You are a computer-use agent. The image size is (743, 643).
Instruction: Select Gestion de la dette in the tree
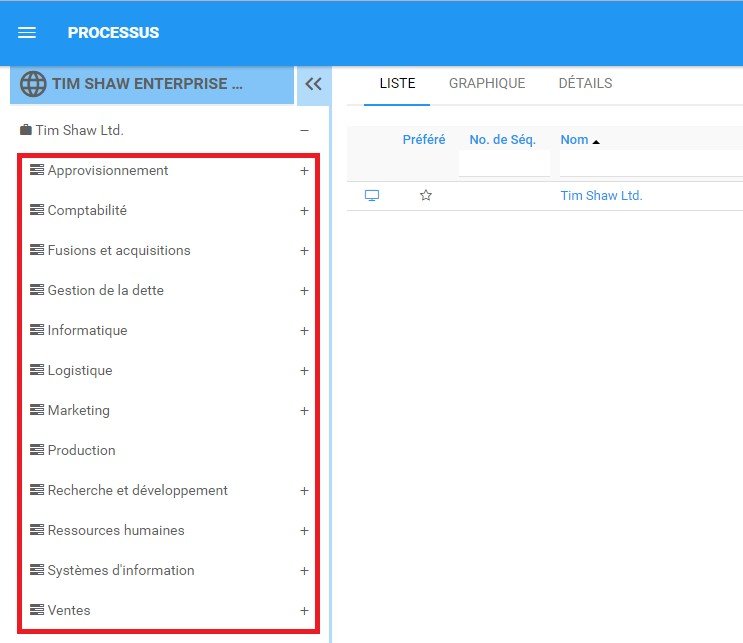[106, 290]
